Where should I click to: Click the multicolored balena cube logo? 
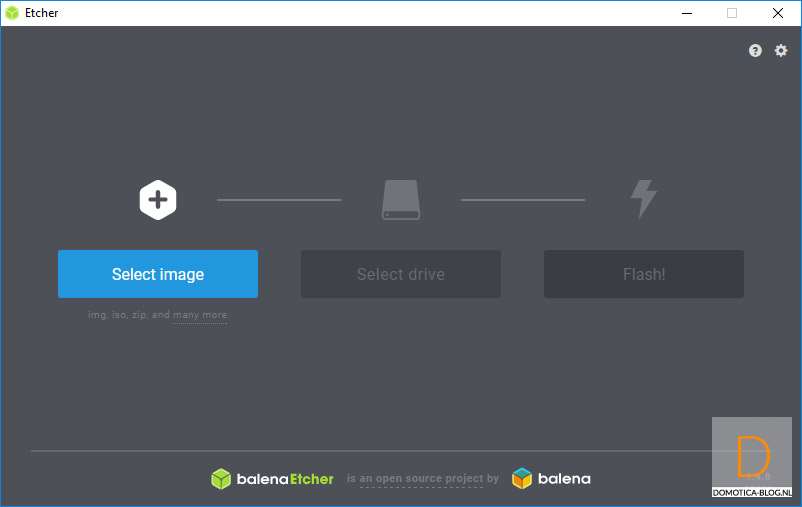pyautogui.click(x=522, y=479)
